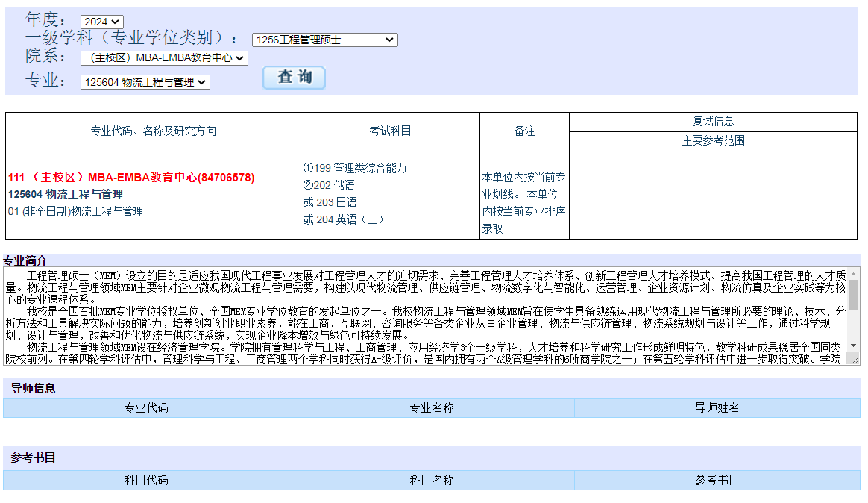Click the 科目名称 column header

431,481
